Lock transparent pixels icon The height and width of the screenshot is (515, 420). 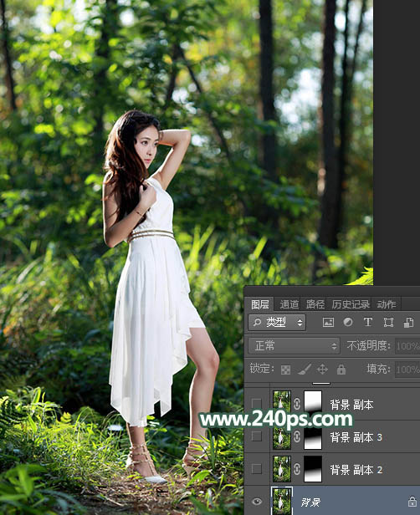click(x=285, y=370)
